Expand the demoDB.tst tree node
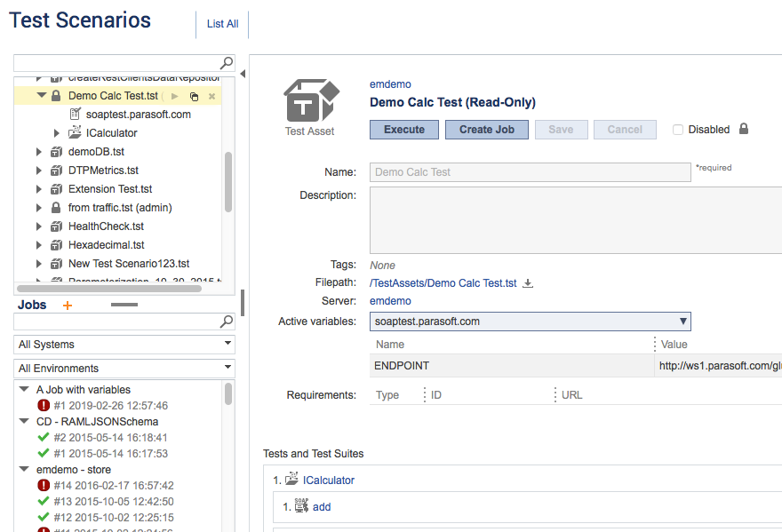 [39, 152]
